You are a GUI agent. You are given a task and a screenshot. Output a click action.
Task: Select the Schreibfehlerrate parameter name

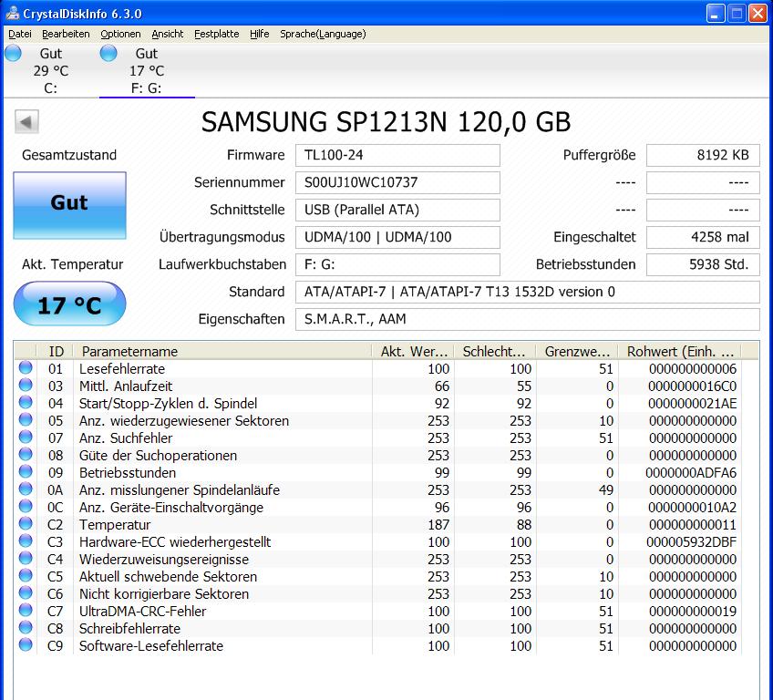[x=129, y=629]
